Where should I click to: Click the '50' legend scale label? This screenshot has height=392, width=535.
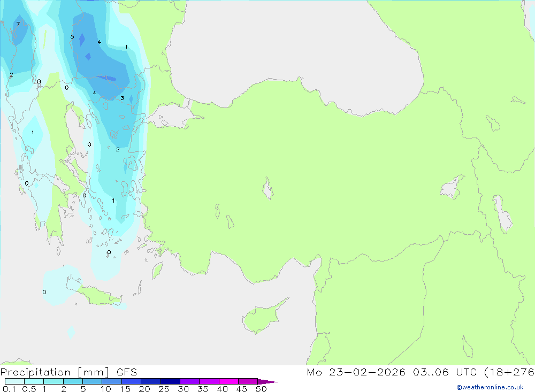pos(261,389)
